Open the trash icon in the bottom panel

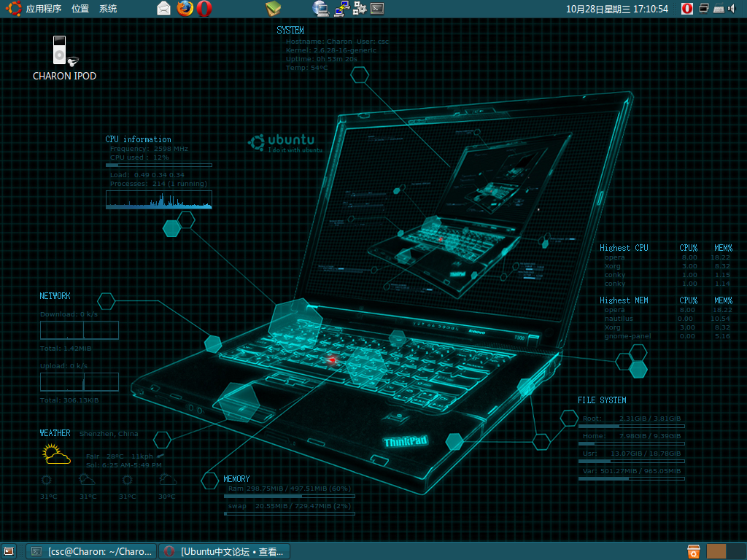click(x=694, y=551)
